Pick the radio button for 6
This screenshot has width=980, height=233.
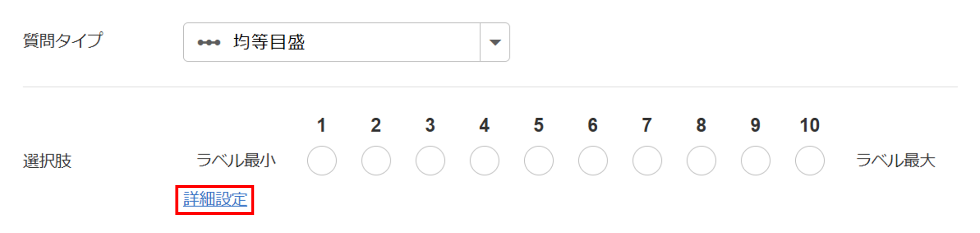pos(593,160)
